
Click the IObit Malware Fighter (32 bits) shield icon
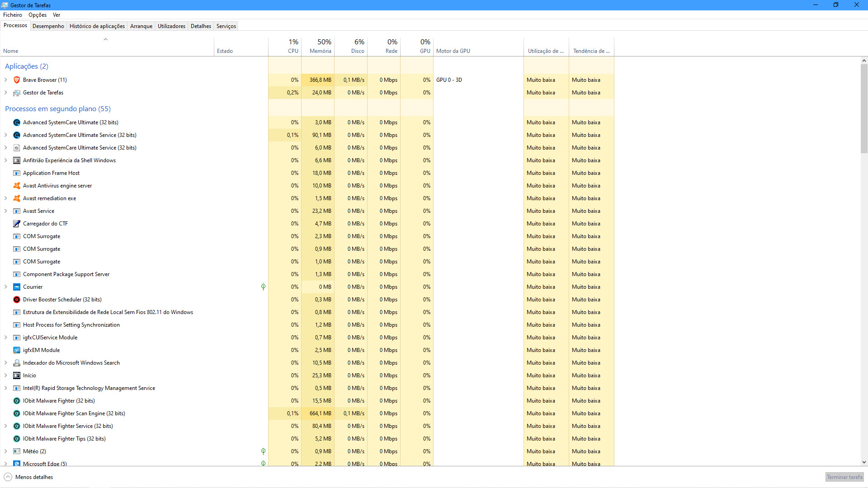(17, 401)
